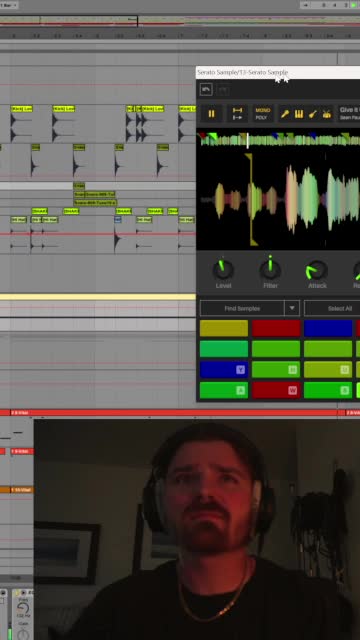Image resolution: width=360 pixels, height=640 pixels.
Task: Click the dimmed redo arrow in Serato Sample
Action: click(x=222, y=89)
